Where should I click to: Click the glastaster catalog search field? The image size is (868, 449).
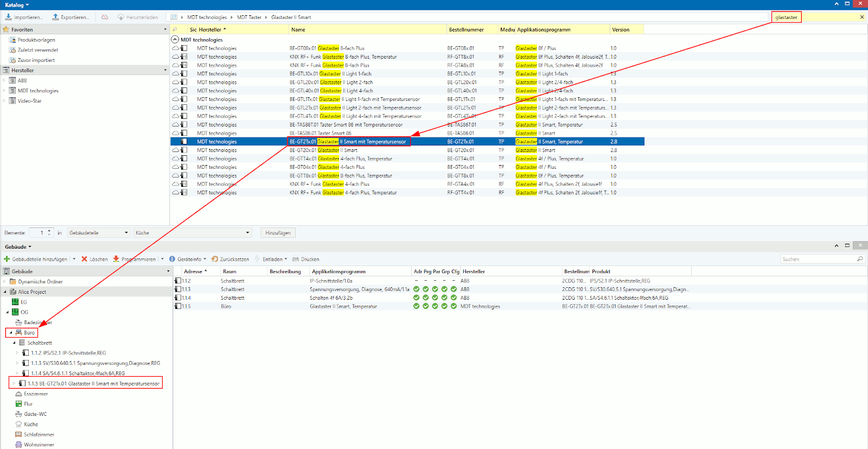tap(814, 17)
